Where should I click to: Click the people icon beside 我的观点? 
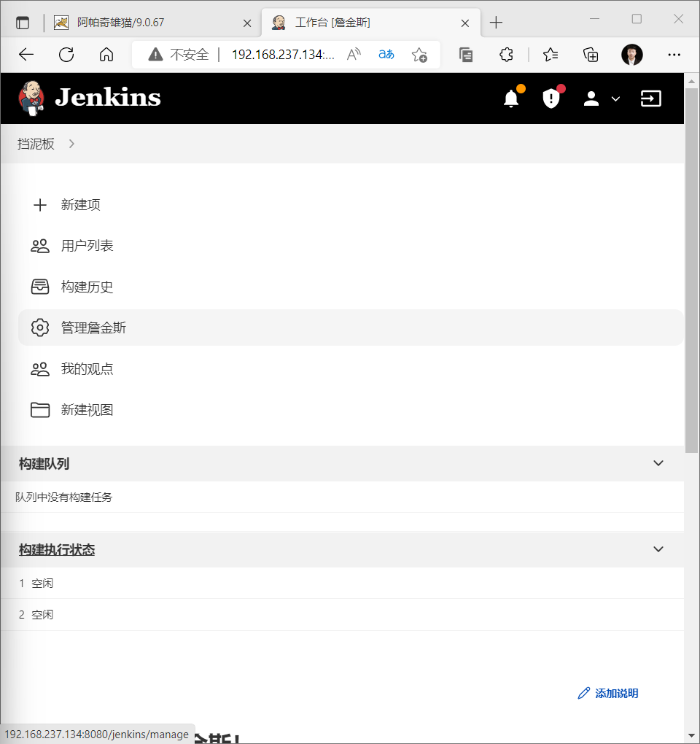coord(40,368)
